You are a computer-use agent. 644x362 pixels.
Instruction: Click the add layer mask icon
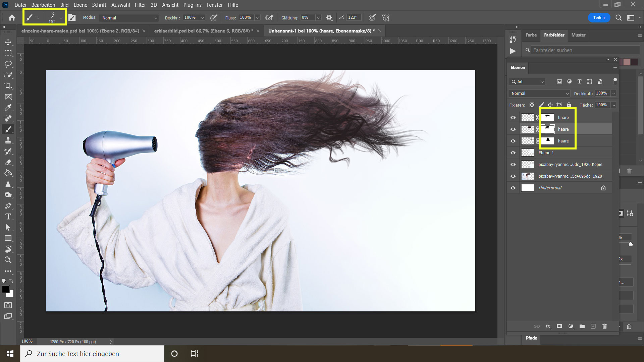pyautogui.click(x=559, y=326)
